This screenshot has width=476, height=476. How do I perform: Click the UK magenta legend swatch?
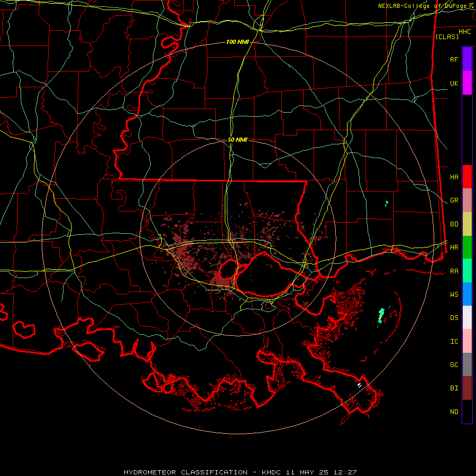[467, 83]
